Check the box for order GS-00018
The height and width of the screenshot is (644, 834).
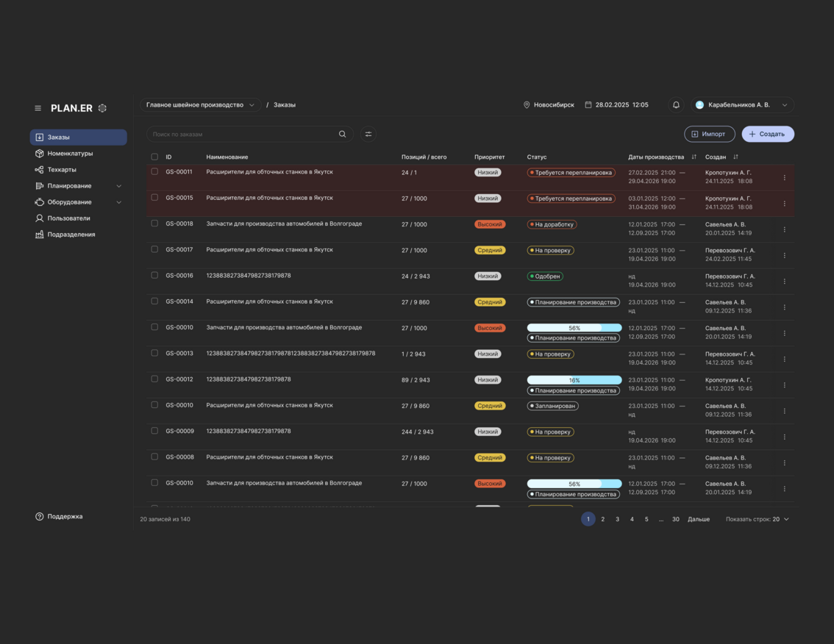click(x=154, y=223)
